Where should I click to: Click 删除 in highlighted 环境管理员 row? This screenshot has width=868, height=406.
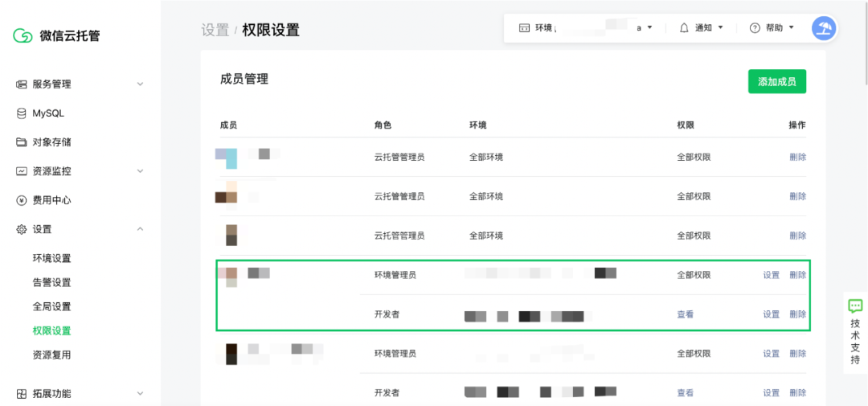[798, 275]
